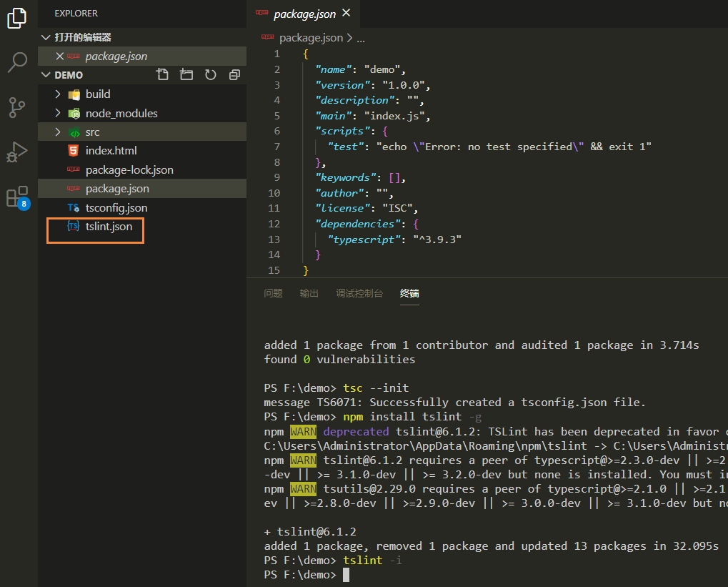
Task: Open the Run and Debug view icon
Action: point(17,152)
